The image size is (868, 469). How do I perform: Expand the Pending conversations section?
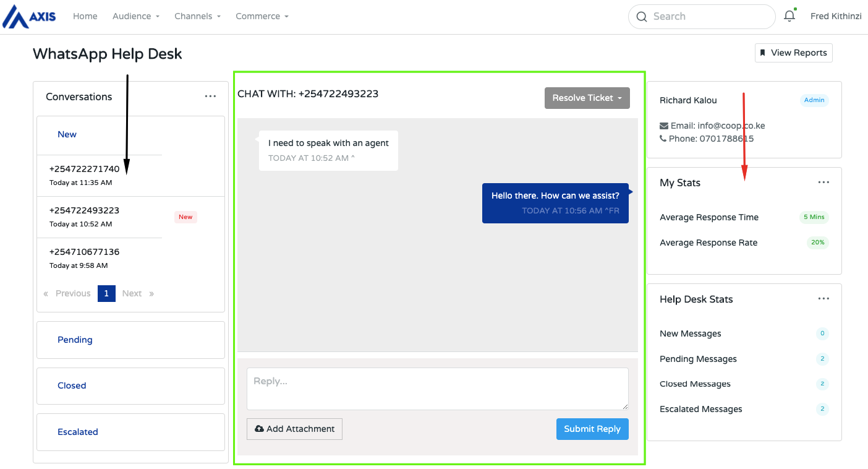click(x=130, y=340)
